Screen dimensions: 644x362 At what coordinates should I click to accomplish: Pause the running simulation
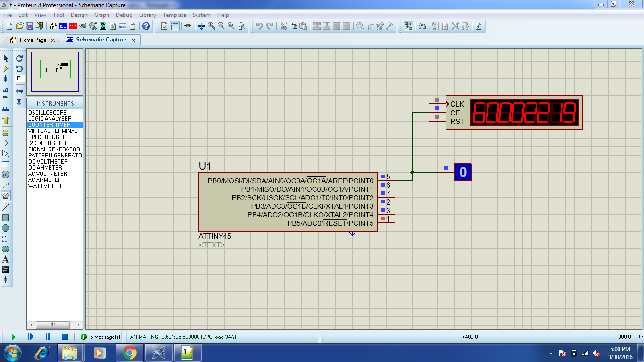[48, 337]
